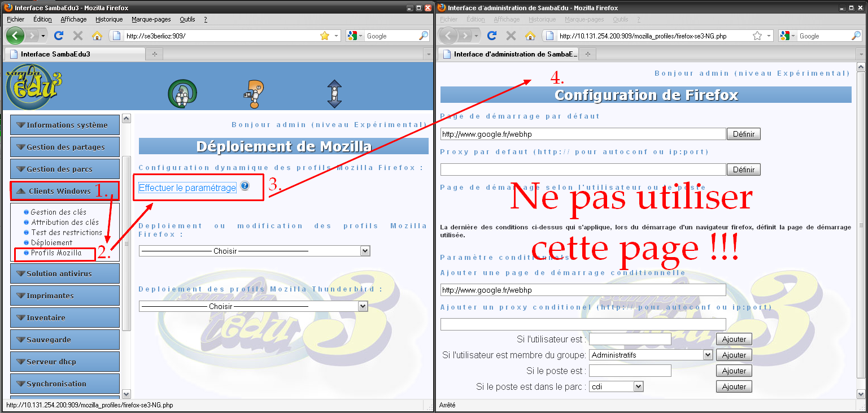Click search magnifier in left Firefox window
Screen dimensions: 868x413
click(424, 36)
